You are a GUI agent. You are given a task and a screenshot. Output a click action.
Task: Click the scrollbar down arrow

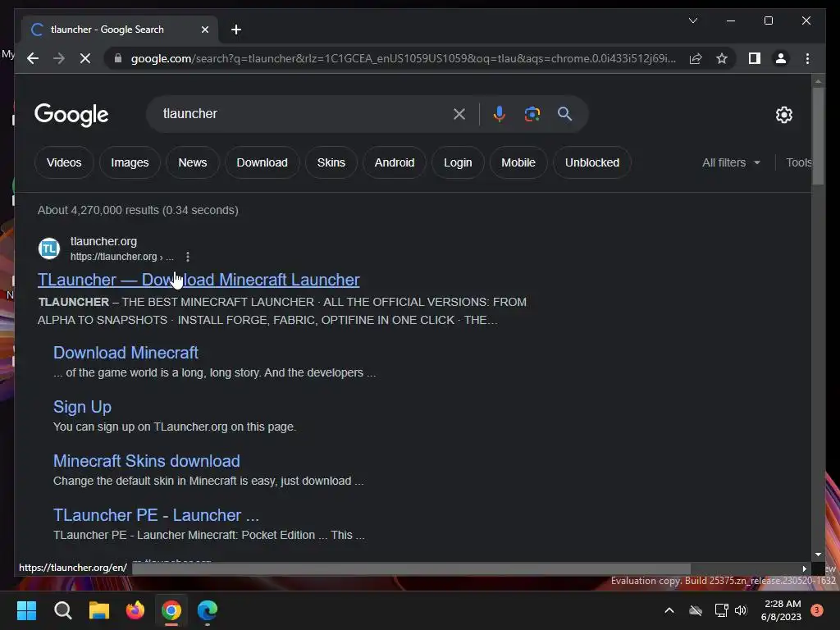pos(818,555)
